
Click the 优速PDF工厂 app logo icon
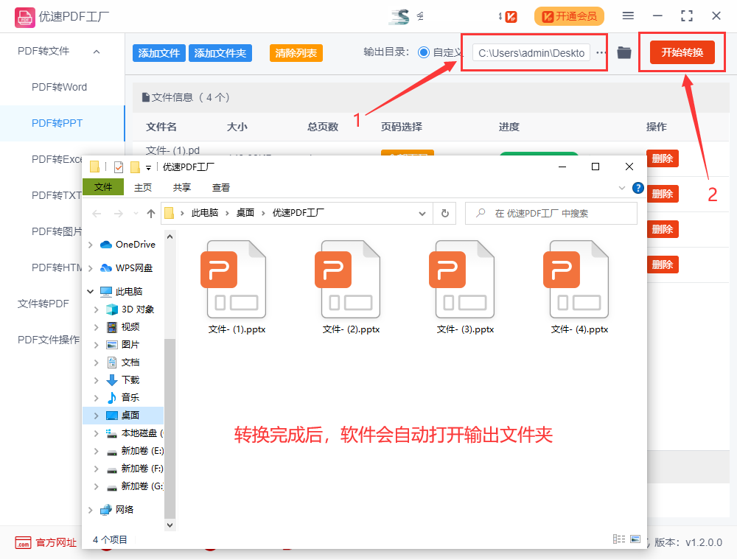24,17
